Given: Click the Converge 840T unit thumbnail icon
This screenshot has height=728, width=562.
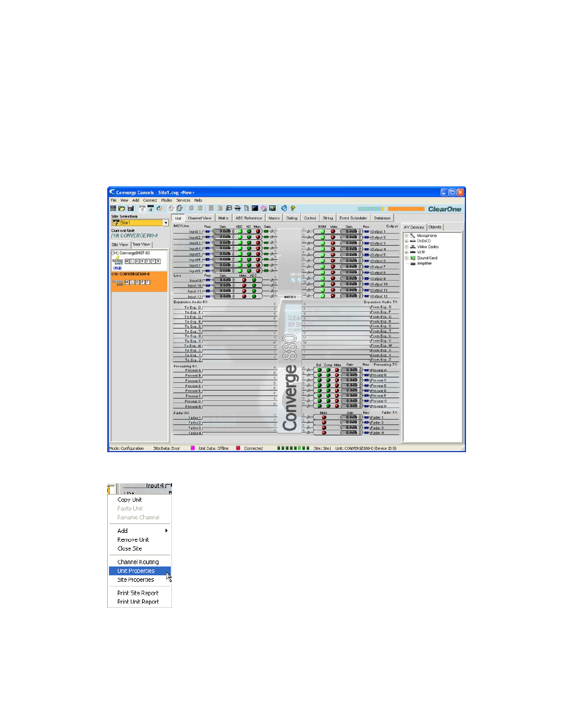Looking at the screenshot, I should (x=118, y=261).
